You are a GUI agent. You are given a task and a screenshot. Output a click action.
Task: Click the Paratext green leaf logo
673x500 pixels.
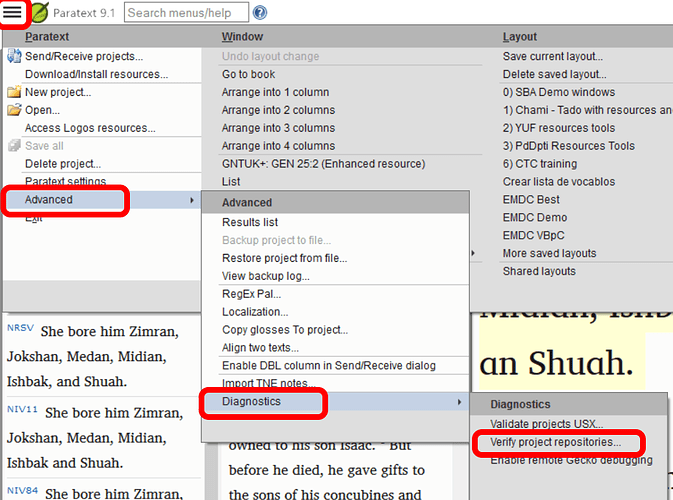39,12
